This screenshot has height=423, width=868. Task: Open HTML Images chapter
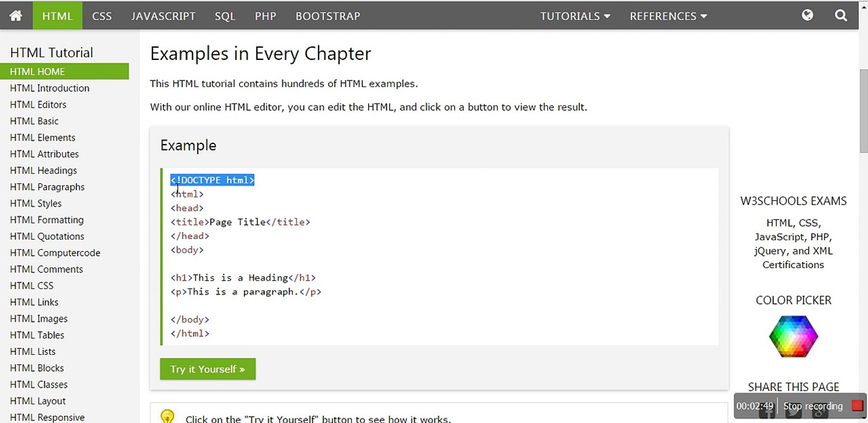click(39, 318)
